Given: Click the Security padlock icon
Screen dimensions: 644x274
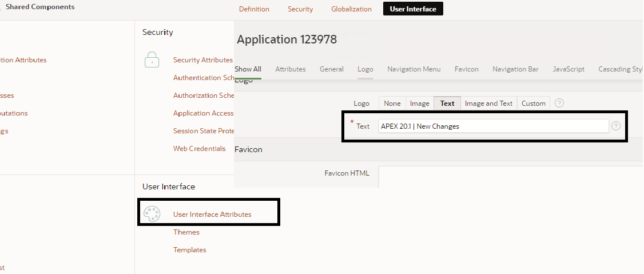Looking at the screenshot, I should tap(152, 59).
